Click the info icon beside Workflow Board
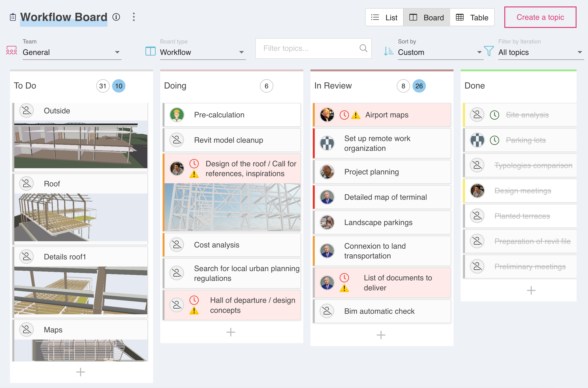The width and height of the screenshot is (588, 388). click(116, 17)
